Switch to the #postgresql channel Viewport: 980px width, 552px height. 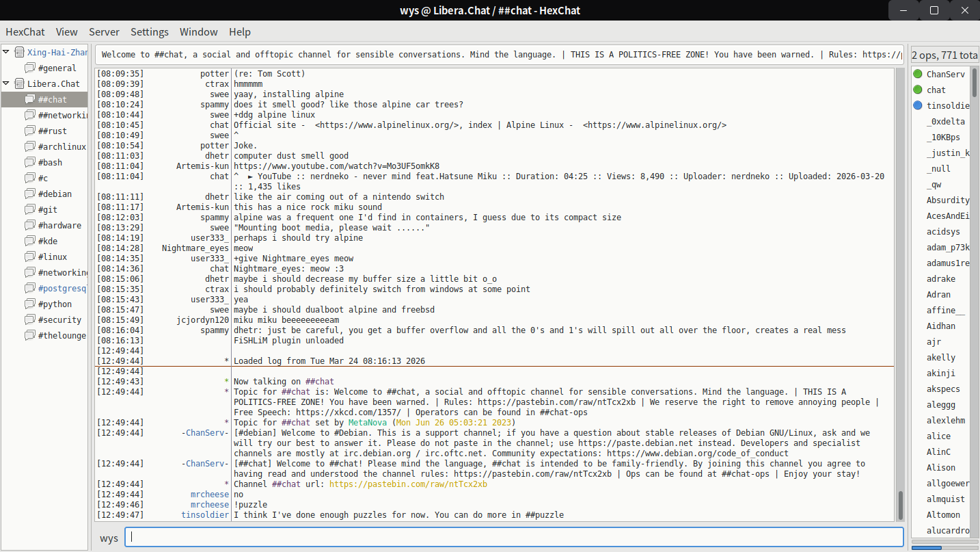coord(62,288)
